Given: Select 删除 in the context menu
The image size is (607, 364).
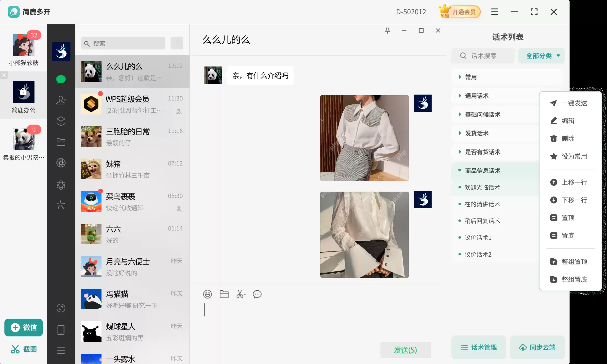Looking at the screenshot, I should (x=568, y=139).
